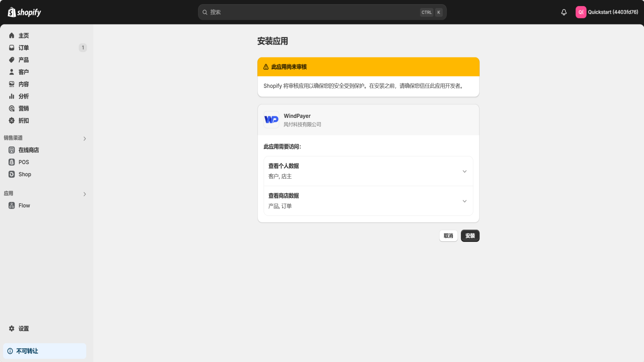This screenshot has width=644, height=362.
Task: Expand the 应用 section chevron
Action: [85, 194]
